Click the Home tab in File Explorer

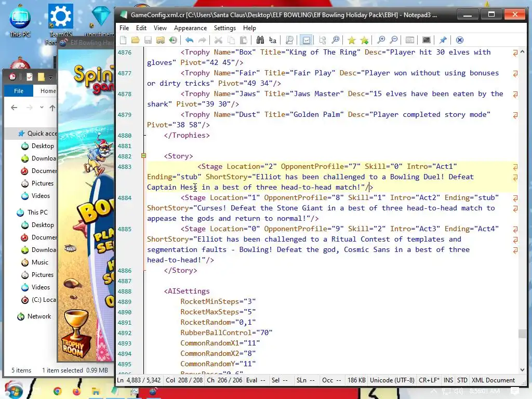47,91
